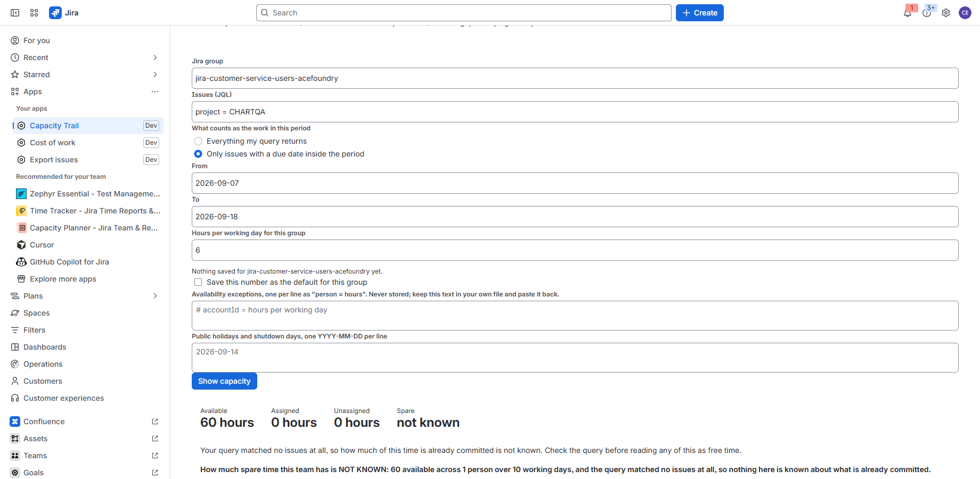This screenshot has width=980, height=479.
Task: Open the Cursor app icon
Action: [21, 245]
